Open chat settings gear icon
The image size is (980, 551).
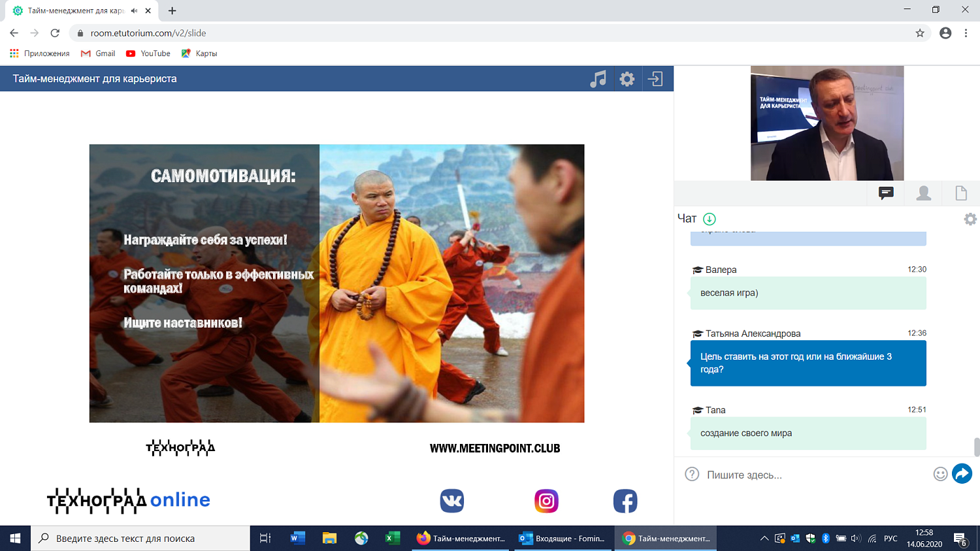970,219
